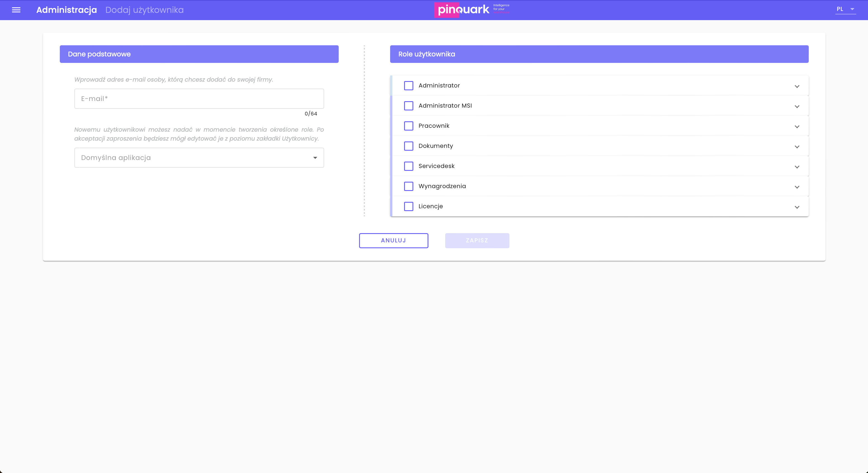The width and height of the screenshot is (868, 473).
Task: Click the Licencje label text
Action: [x=431, y=206]
